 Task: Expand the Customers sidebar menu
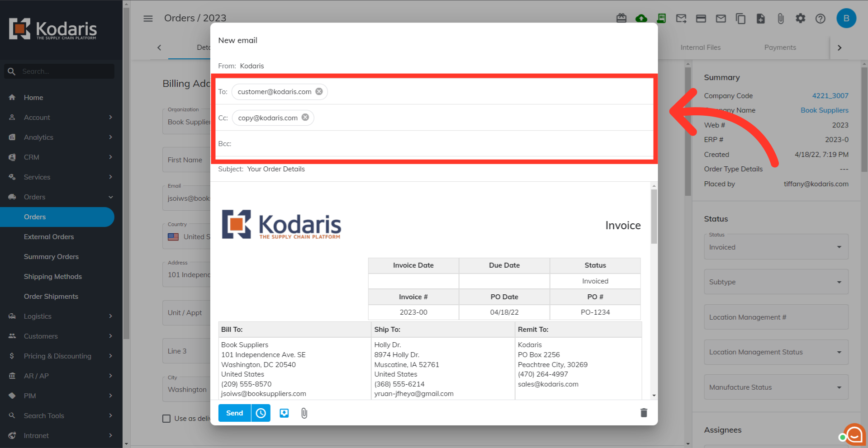coord(61,336)
